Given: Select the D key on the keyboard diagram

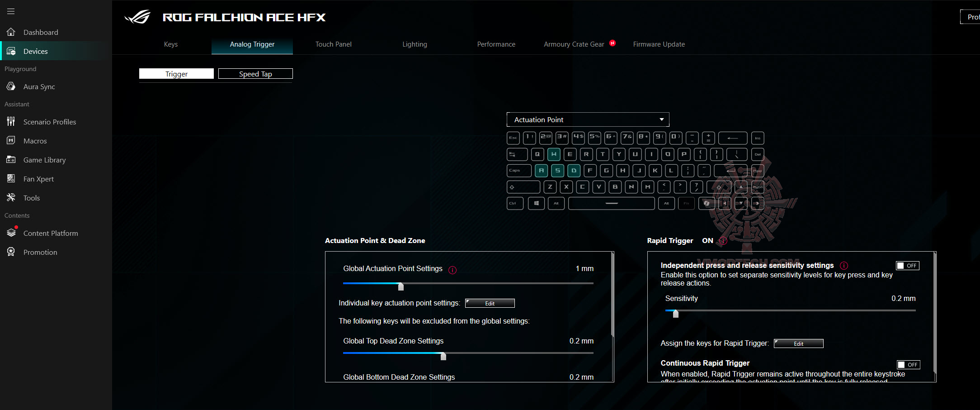Looking at the screenshot, I should 574,171.
